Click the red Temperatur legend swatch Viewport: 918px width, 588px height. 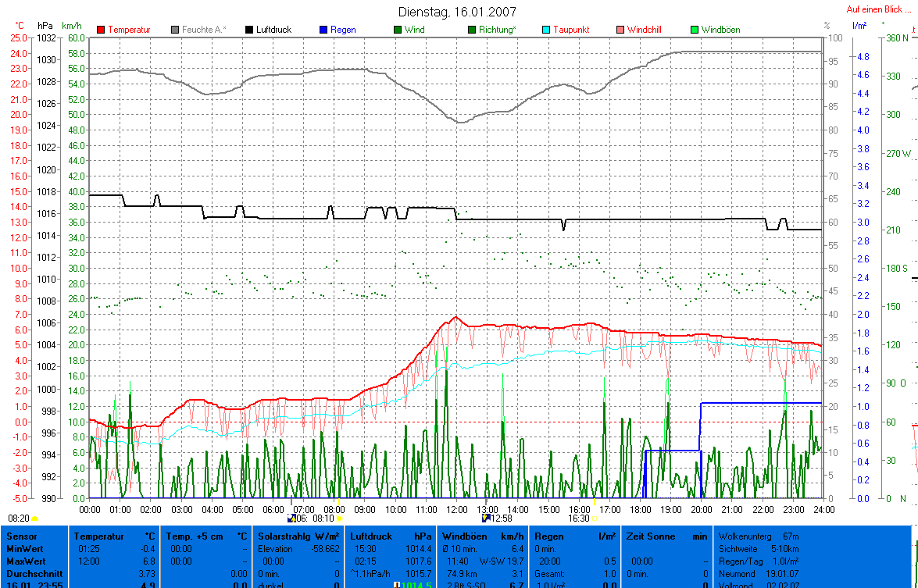102,30
